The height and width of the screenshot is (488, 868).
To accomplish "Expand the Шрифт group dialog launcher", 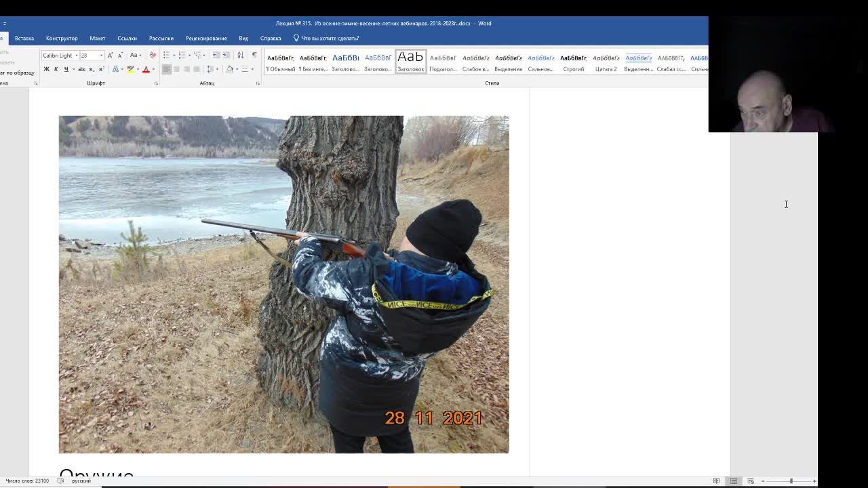I will pos(156,83).
